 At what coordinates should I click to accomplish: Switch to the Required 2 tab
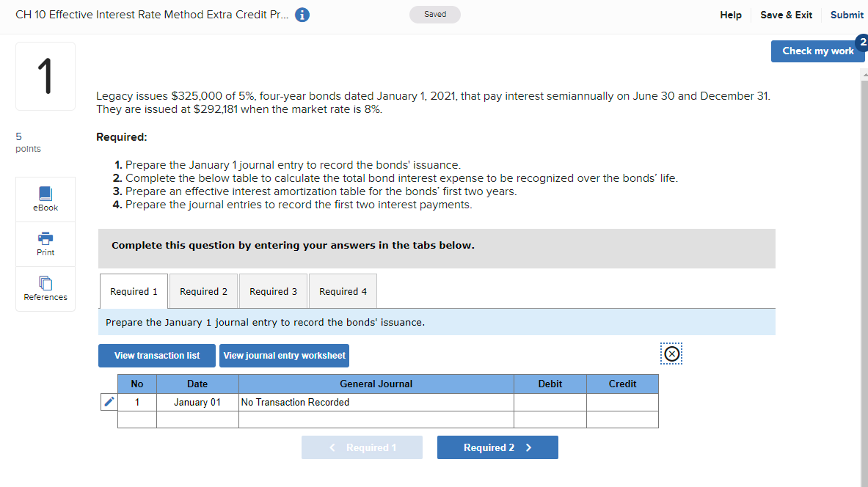[203, 290]
